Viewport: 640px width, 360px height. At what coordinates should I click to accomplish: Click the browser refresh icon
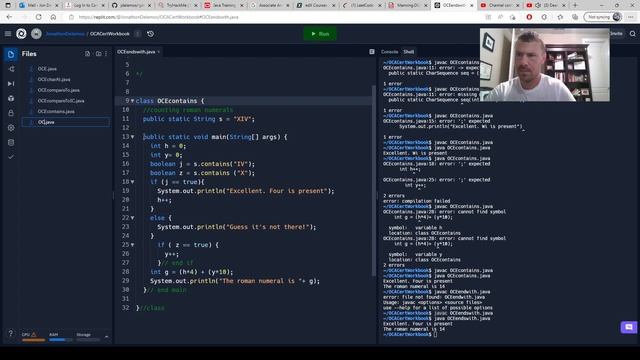coord(38,17)
